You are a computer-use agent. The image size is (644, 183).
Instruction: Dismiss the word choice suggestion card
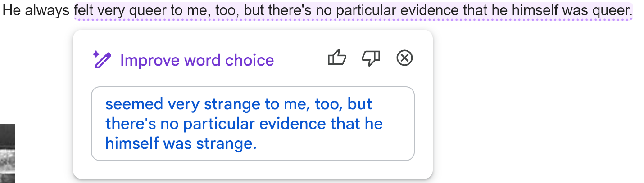click(404, 58)
